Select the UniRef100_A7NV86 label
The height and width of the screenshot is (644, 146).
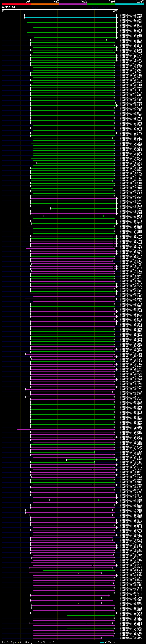point(131,95)
